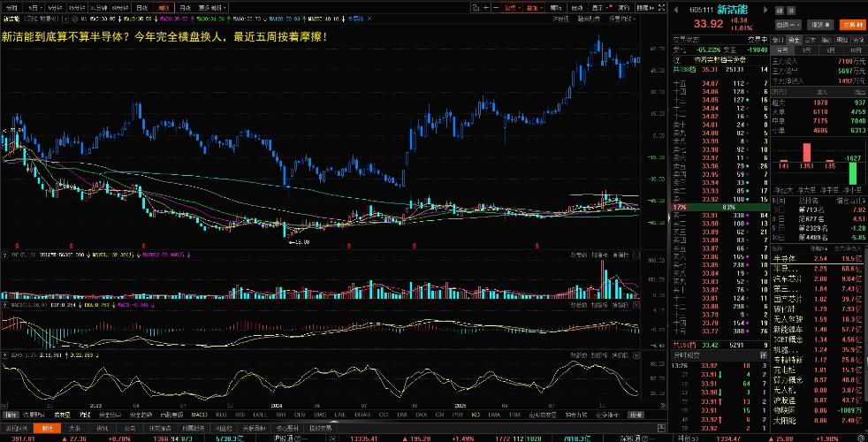Switch chart to 日线 daily period

pyautogui.click(x=142, y=8)
